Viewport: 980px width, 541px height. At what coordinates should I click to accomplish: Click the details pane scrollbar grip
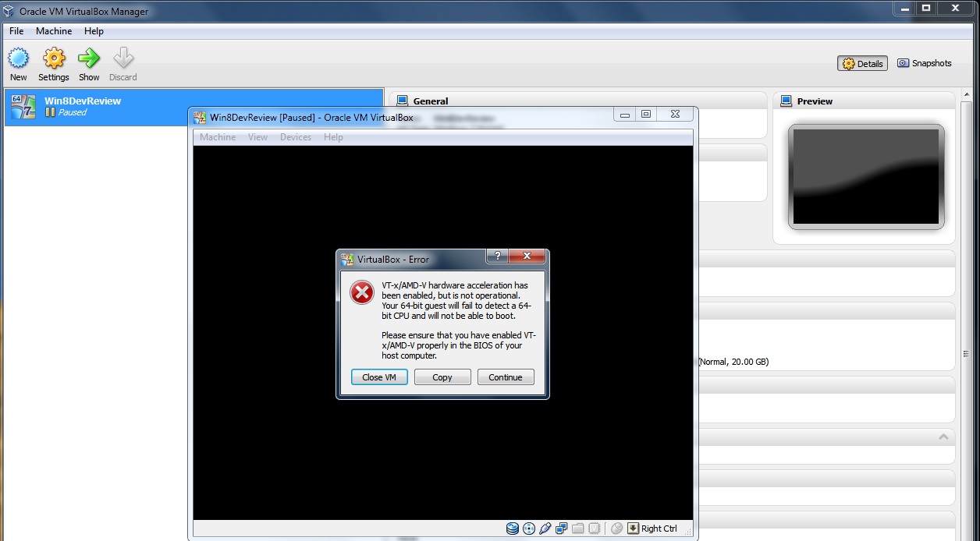click(968, 355)
